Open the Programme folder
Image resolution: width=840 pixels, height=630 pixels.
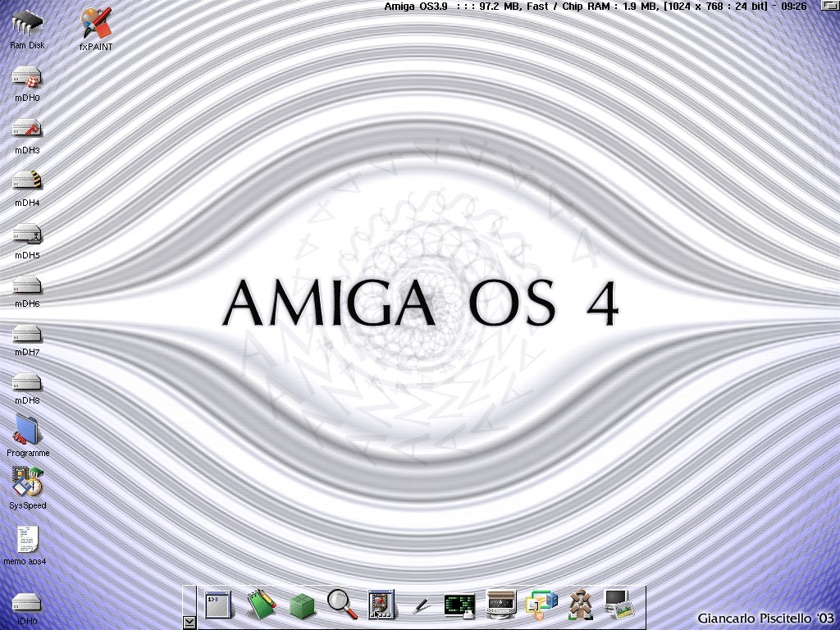pyautogui.click(x=27, y=431)
